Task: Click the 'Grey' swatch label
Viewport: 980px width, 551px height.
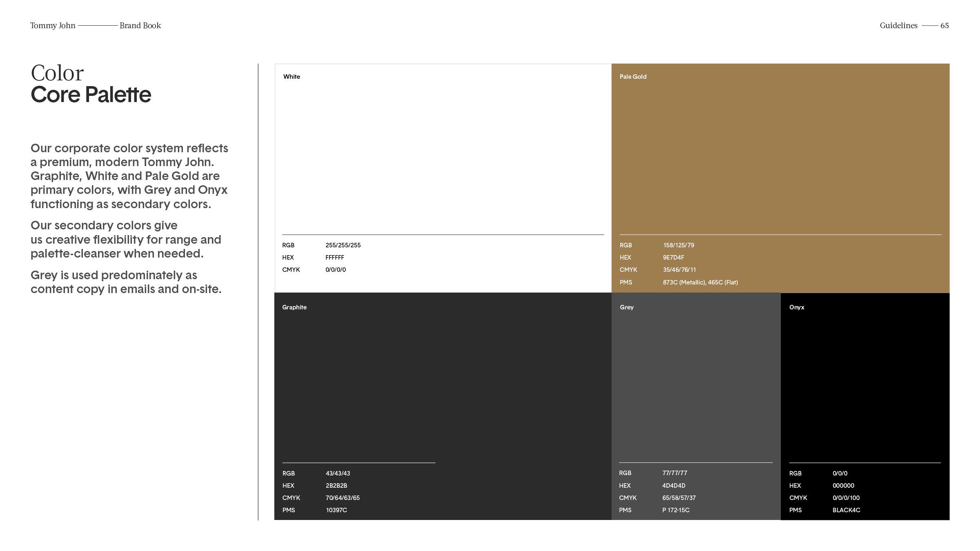Action: 627,307
